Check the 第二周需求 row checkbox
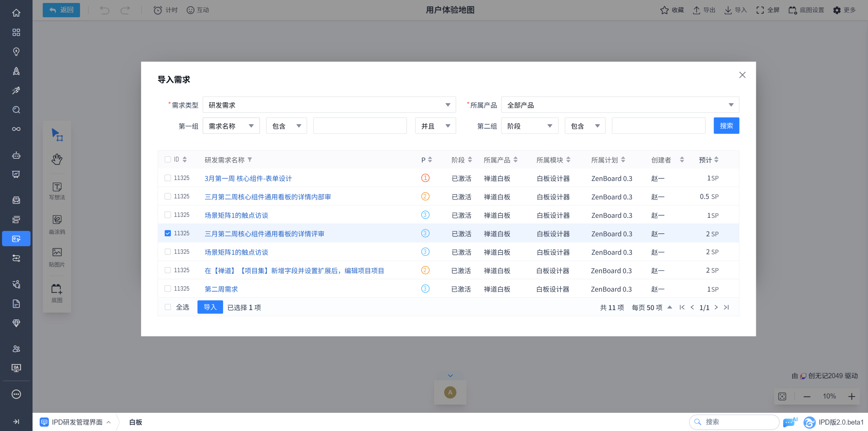The width and height of the screenshot is (868, 431). (x=168, y=288)
